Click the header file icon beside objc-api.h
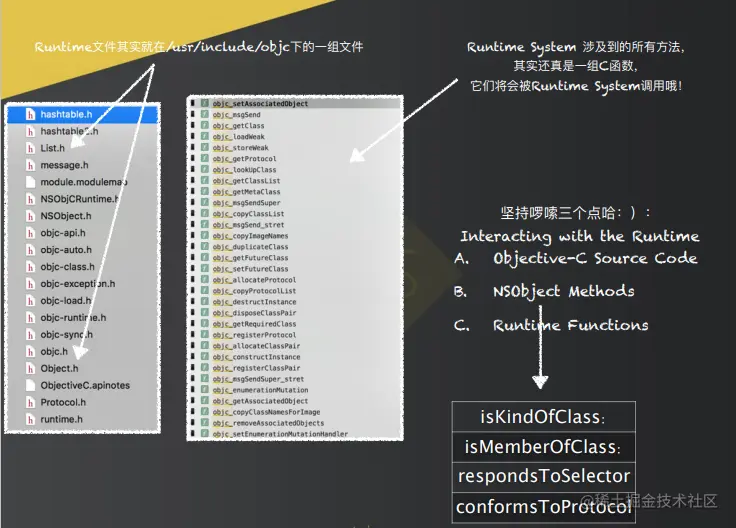This screenshot has height=528, width=736. click(31, 233)
